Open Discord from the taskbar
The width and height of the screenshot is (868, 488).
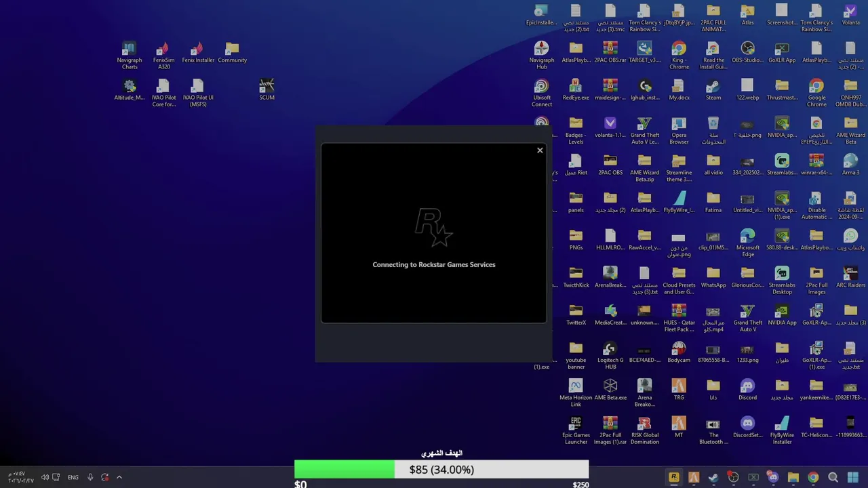(x=773, y=477)
